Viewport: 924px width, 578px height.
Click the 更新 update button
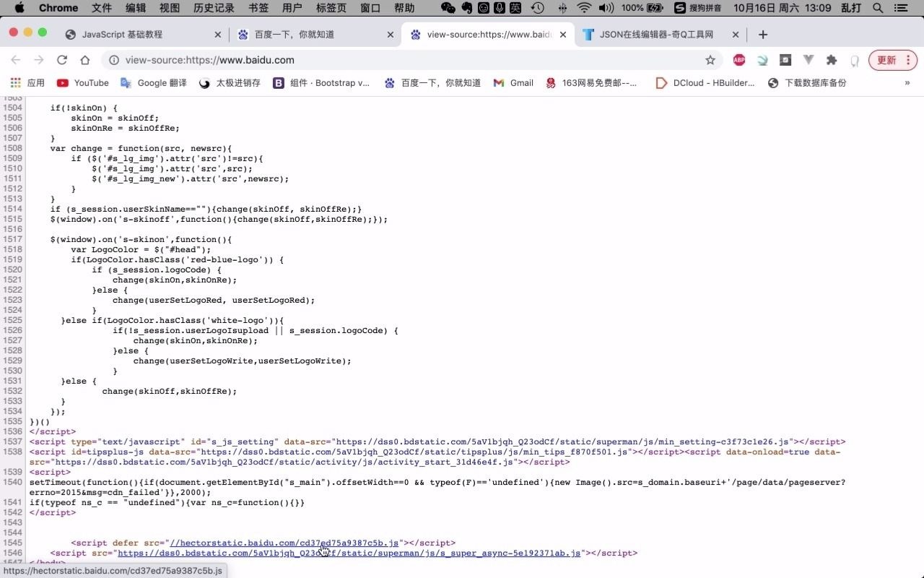886,60
